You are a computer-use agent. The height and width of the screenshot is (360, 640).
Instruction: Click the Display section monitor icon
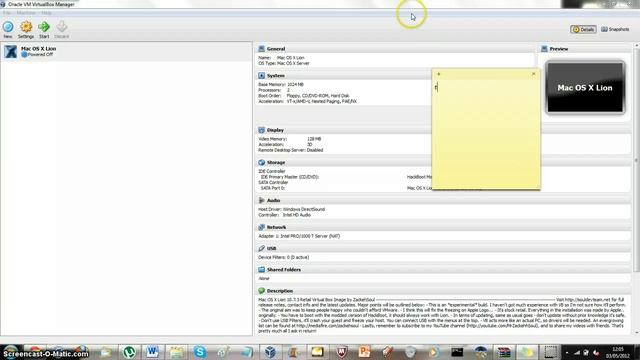point(262,130)
